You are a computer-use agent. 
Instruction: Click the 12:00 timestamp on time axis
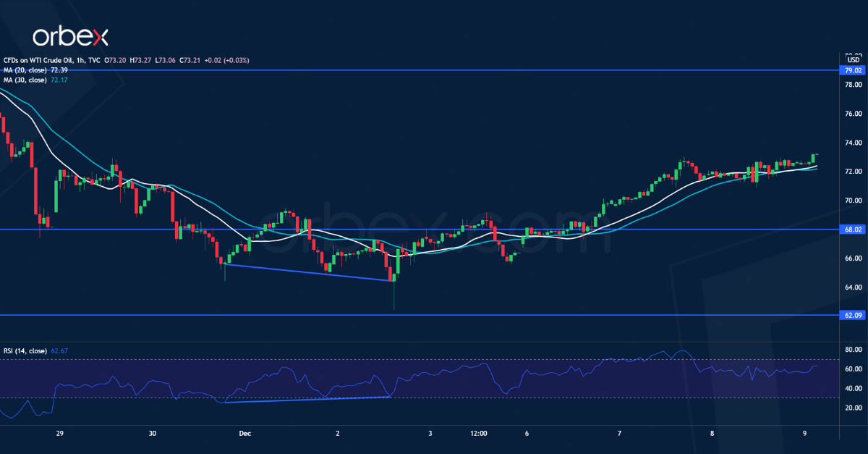(478, 433)
